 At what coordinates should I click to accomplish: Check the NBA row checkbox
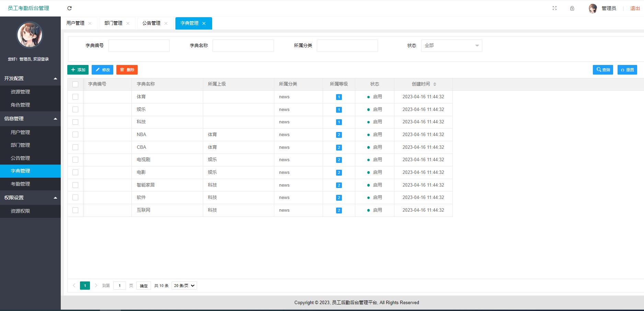76,135
